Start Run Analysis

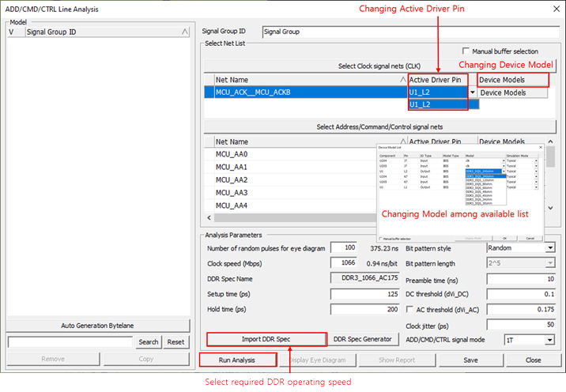coord(238,360)
